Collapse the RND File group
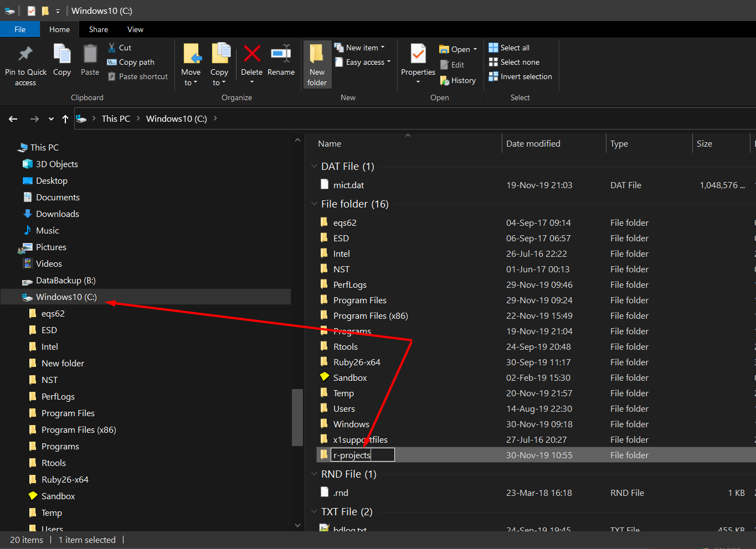756x549 pixels. [x=314, y=474]
